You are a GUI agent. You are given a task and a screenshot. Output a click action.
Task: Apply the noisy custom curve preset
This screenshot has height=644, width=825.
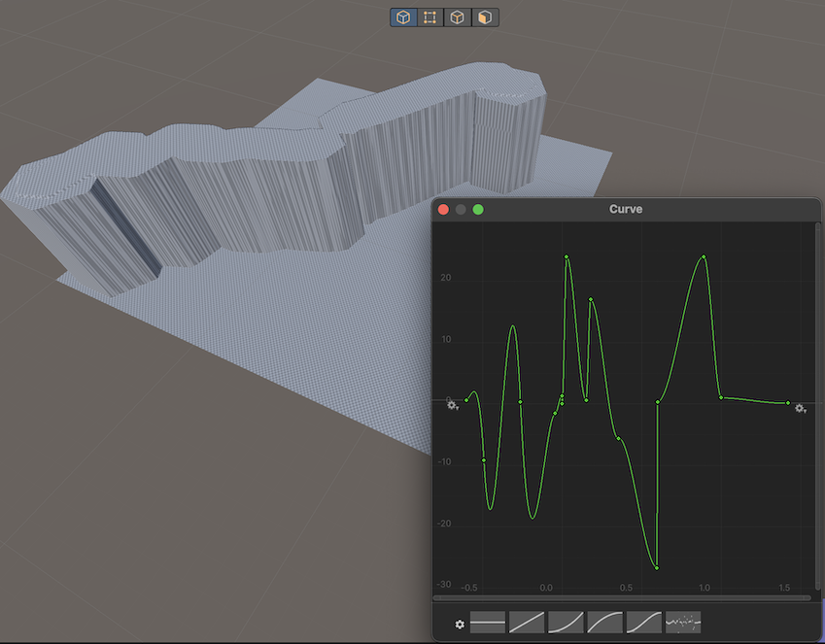pyautogui.click(x=682, y=623)
